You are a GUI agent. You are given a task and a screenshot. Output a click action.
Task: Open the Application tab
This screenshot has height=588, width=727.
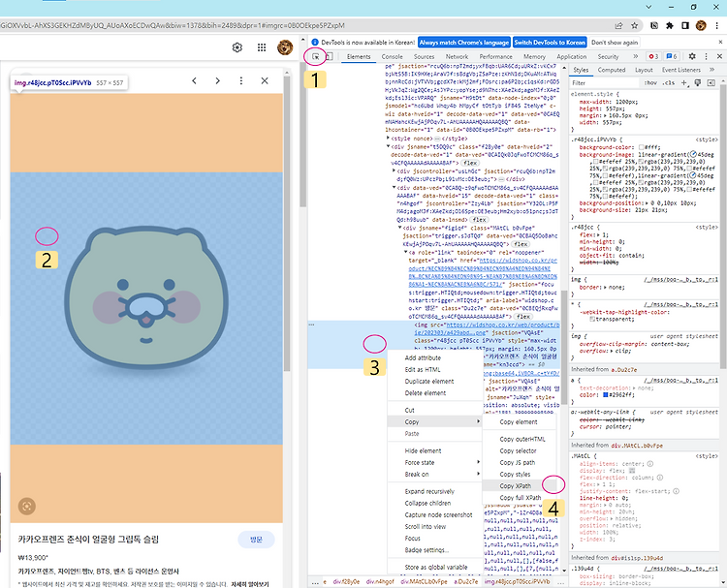coord(571,56)
